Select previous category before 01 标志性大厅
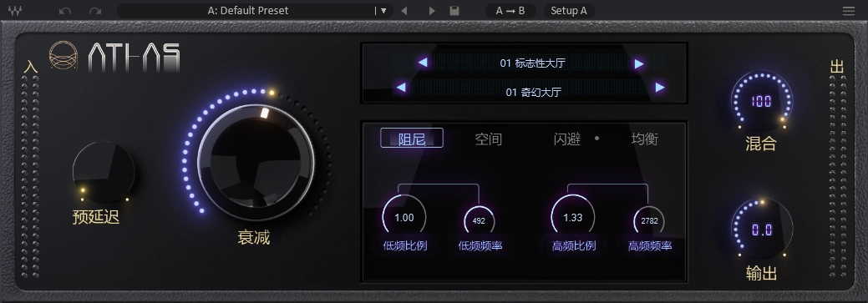 pos(423,63)
